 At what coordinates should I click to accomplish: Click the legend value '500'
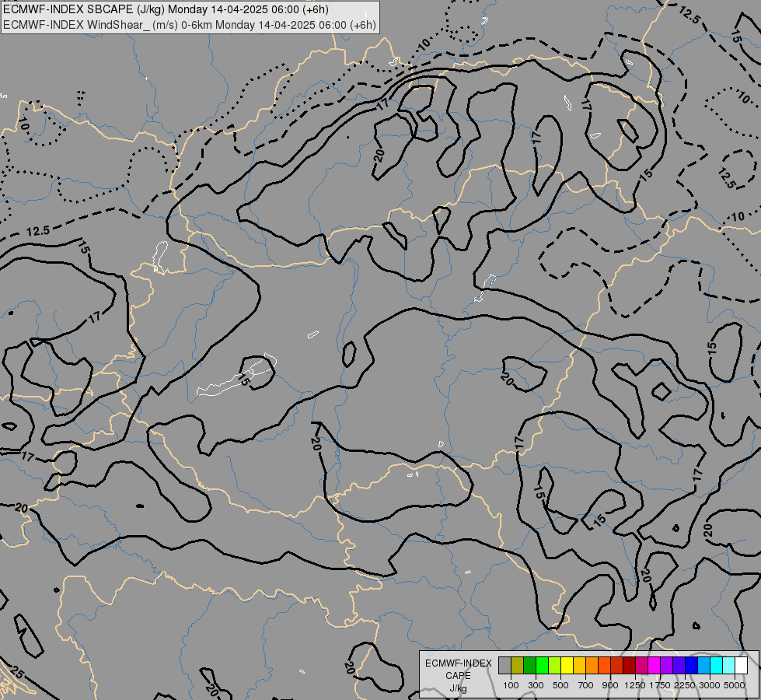[560, 685]
